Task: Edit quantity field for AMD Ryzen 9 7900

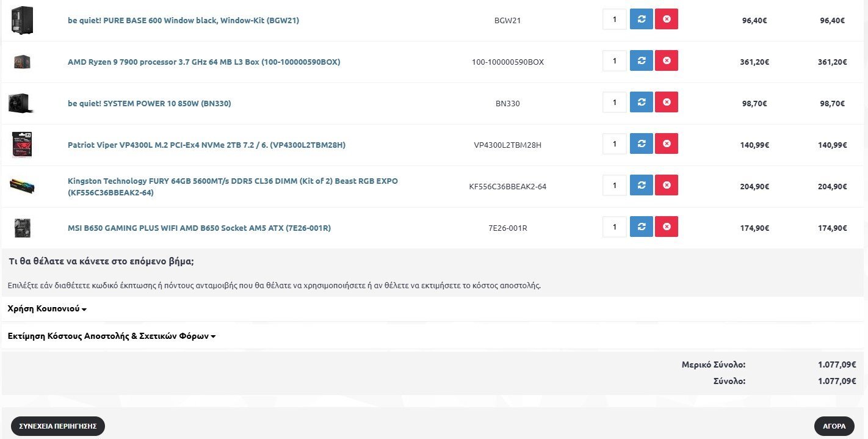Action: tap(615, 60)
